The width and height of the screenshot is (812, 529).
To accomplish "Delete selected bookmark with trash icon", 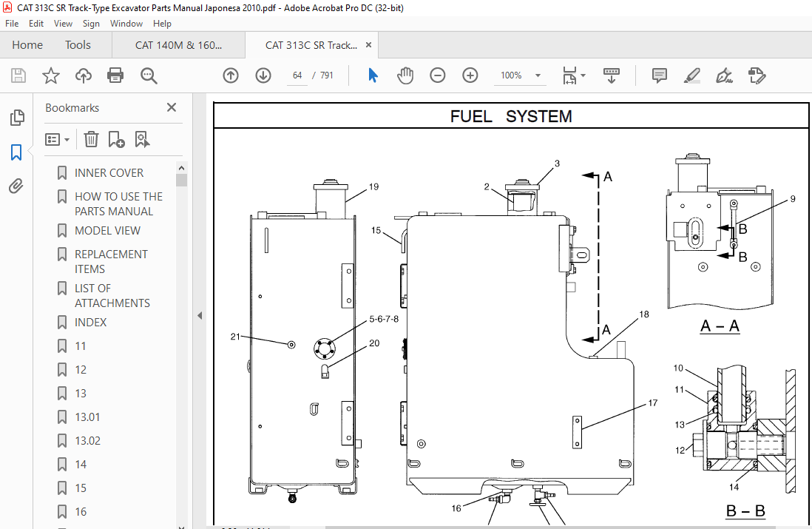I will pos(91,139).
